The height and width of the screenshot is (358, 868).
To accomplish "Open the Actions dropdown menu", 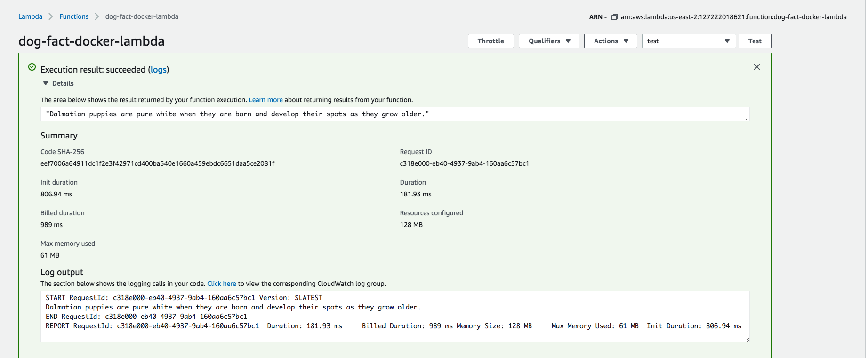I will click(x=610, y=41).
